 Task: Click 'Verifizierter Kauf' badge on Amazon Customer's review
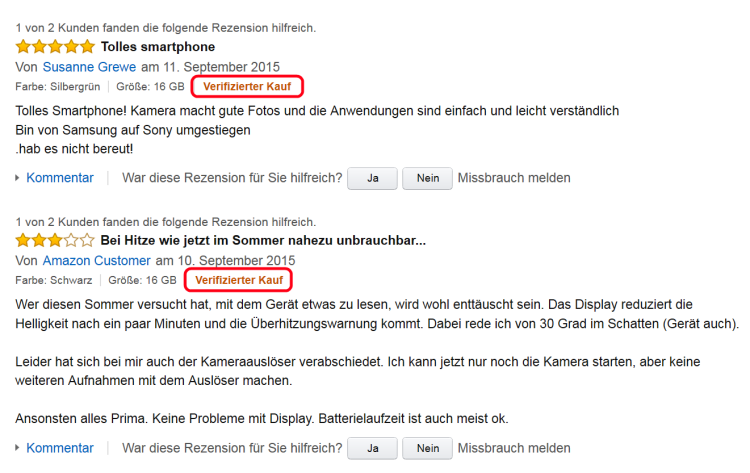coord(240,280)
